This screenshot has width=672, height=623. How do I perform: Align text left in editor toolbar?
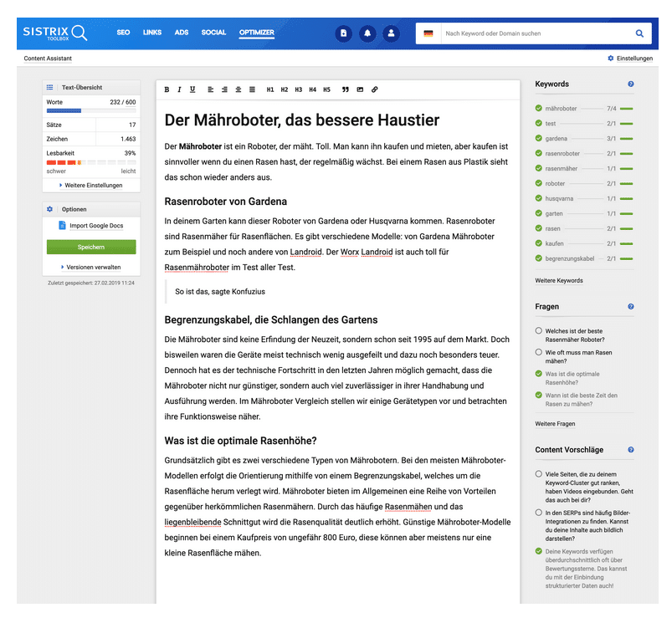tap(210, 89)
